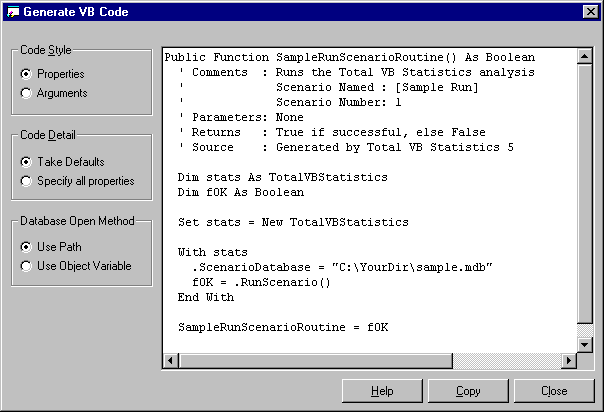
Task: Click the 'With stats' code line
Action: pyautogui.click(x=213, y=253)
